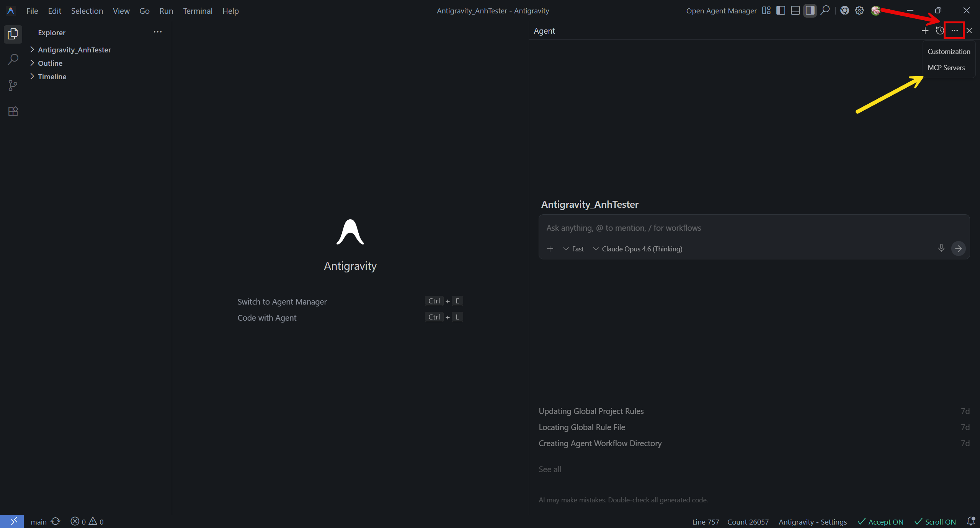Open Agent conversation history icon
This screenshot has height=528, width=980.
[939, 31]
